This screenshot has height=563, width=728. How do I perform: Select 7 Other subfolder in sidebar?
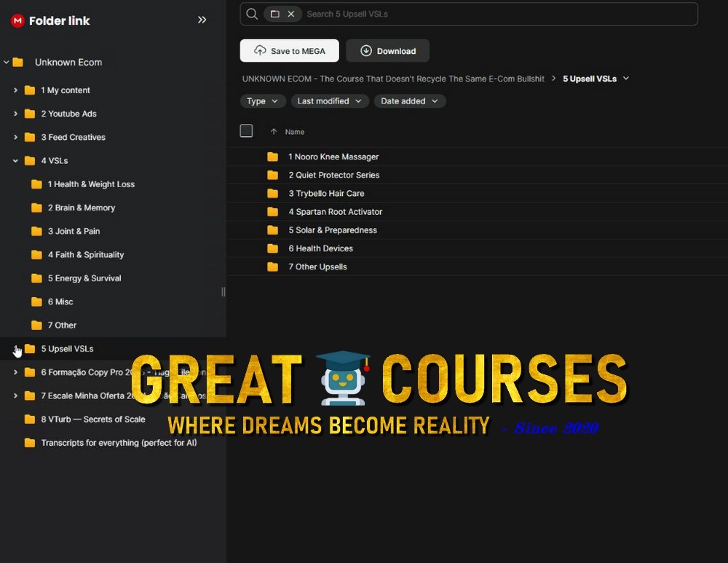click(62, 325)
